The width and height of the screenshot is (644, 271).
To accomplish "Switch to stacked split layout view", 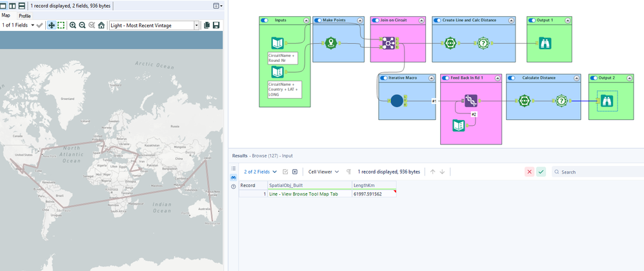I will click(x=21, y=6).
